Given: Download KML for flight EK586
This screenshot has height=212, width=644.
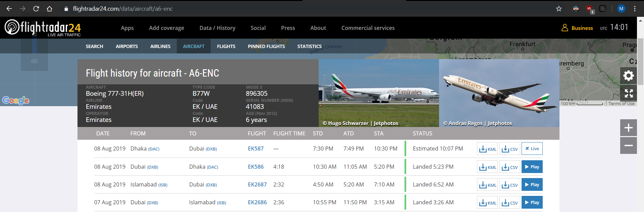Looking at the screenshot, I should coord(488,167).
